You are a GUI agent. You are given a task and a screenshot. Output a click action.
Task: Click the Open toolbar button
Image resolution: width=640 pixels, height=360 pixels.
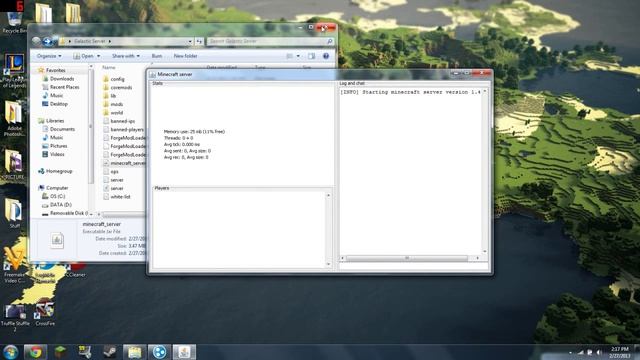[83, 56]
